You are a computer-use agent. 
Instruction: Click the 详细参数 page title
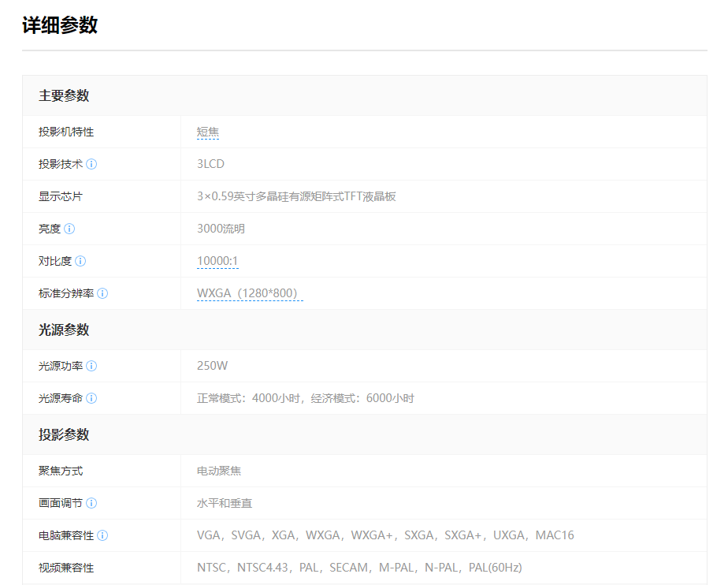pos(60,24)
